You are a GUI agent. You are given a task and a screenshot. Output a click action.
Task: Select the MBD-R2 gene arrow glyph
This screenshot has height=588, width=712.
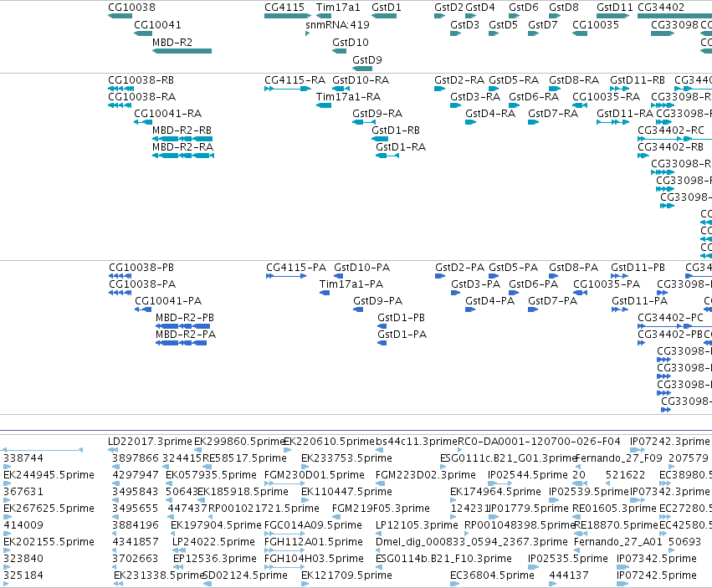pyautogui.click(x=182, y=51)
